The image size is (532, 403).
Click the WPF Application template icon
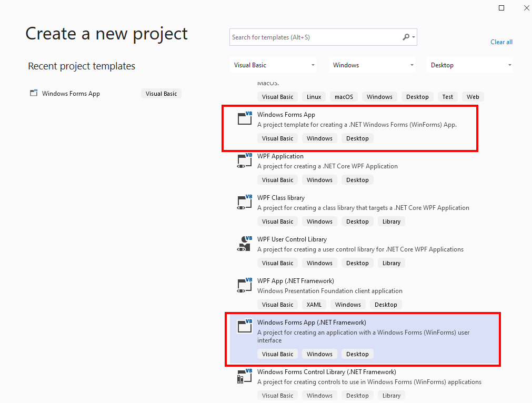[245, 160]
